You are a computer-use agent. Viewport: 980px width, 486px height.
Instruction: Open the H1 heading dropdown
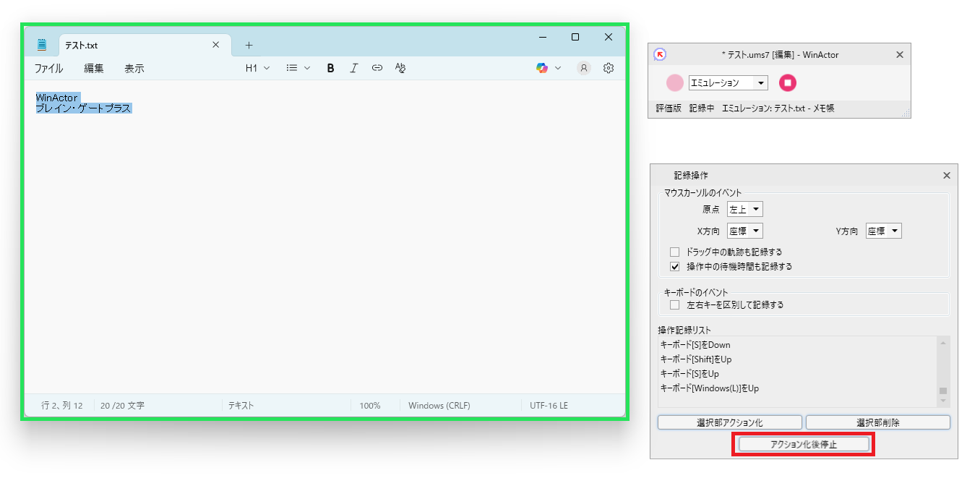pos(257,68)
